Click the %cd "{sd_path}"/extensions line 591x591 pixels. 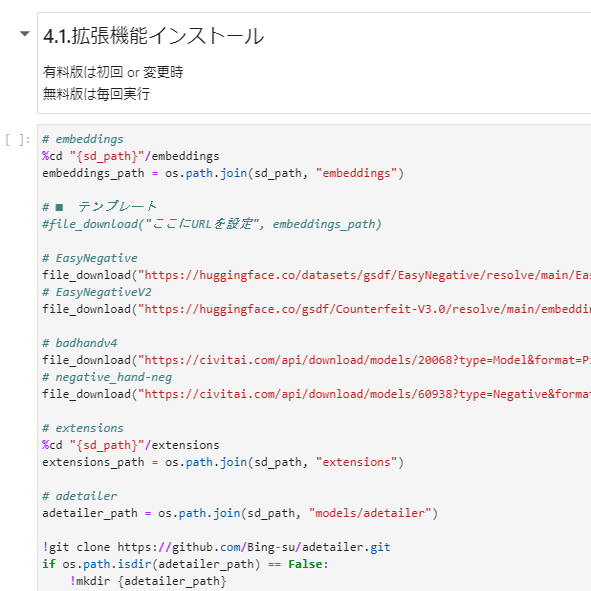131,445
